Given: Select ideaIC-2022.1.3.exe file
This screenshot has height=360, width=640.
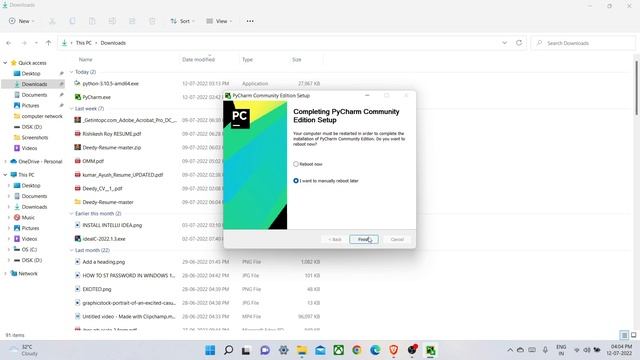Looking at the screenshot, I should (x=104, y=239).
